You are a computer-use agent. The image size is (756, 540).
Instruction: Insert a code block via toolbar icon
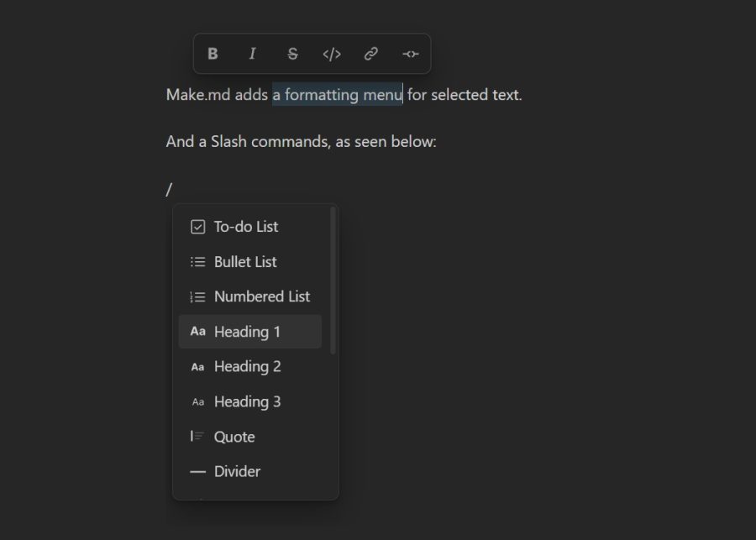click(331, 53)
